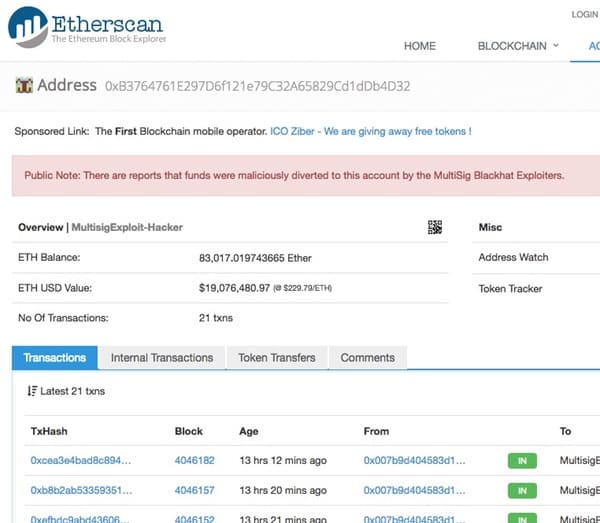The image size is (600, 523).
Task: Click the LOGIN link
Action: tap(585, 15)
